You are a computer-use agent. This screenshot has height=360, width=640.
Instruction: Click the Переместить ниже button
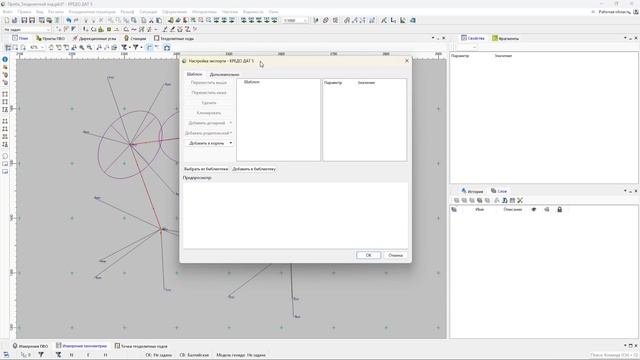pos(209,93)
